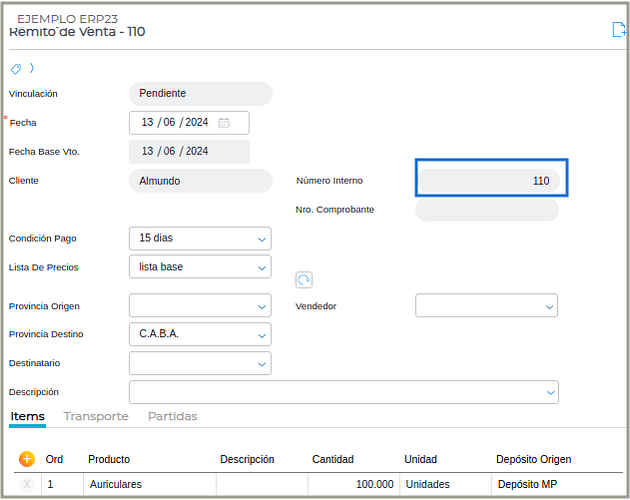
Task: Switch to the Transporte tab
Action: point(96,416)
